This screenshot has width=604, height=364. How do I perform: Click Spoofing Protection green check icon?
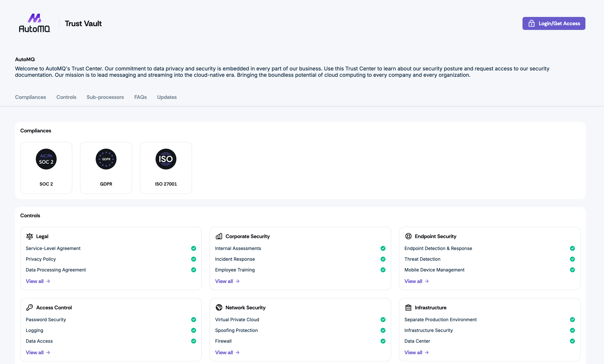click(x=383, y=330)
